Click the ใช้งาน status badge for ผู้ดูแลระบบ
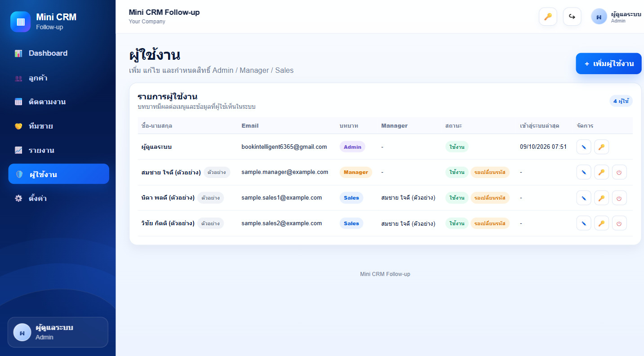Screen dimensions: 644x356 457,147
